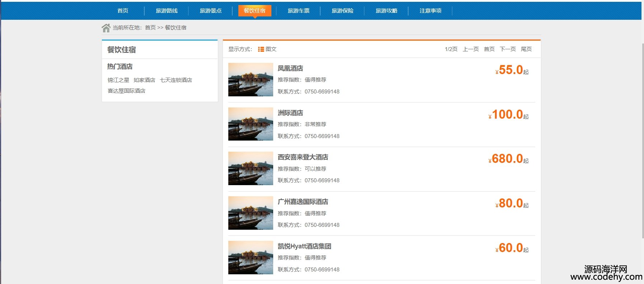Viewport: 644px width, 284px height.
Task: Switch to the 旅游景点 tab
Action: (211, 11)
